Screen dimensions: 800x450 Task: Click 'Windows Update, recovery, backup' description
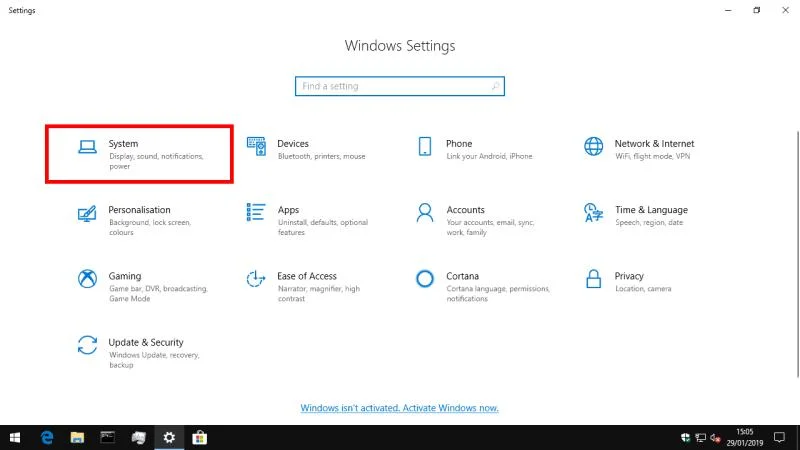point(154,360)
